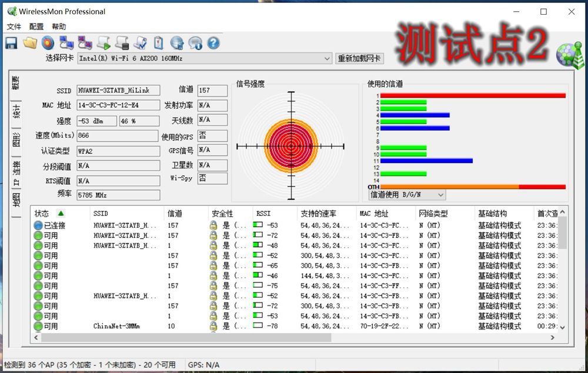This screenshot has width=588, height=373.
Task: Click the blue status icon beside 已连接
Action: (x=38, y=225)
